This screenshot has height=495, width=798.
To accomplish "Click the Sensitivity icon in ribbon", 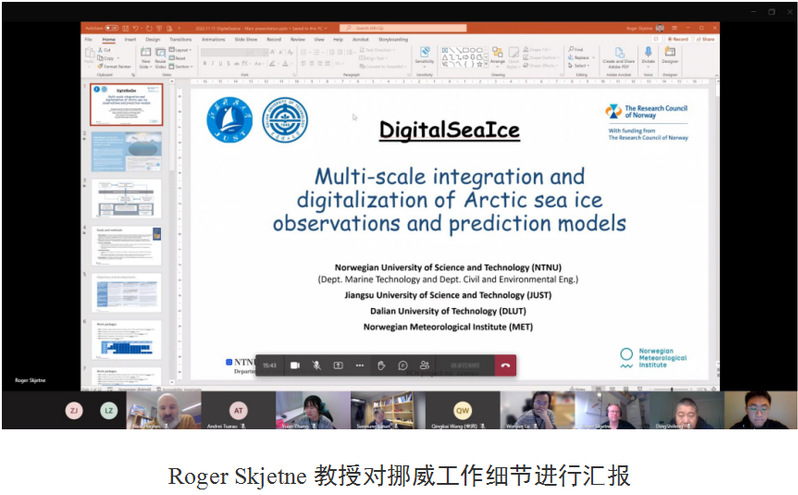I will (x=424, y=55).
